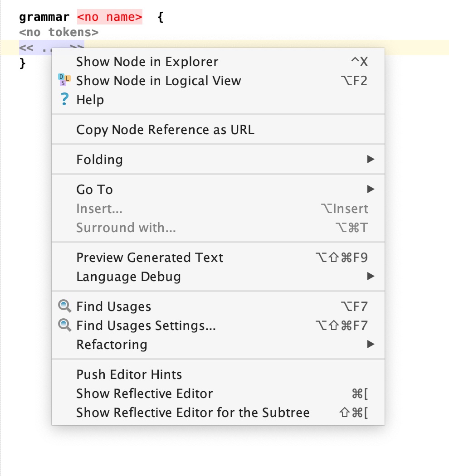Expand the Language Debug submenu arrow

[371, 277]
